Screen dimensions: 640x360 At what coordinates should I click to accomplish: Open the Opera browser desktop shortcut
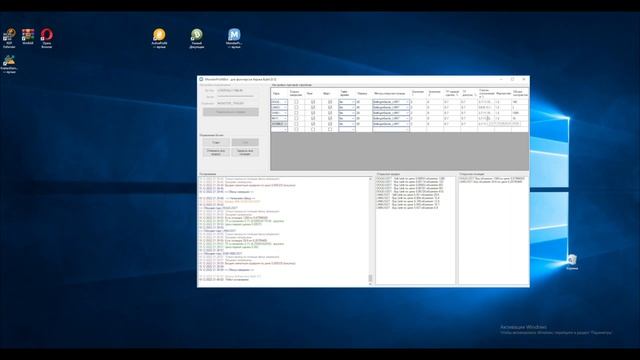(47, 38)
